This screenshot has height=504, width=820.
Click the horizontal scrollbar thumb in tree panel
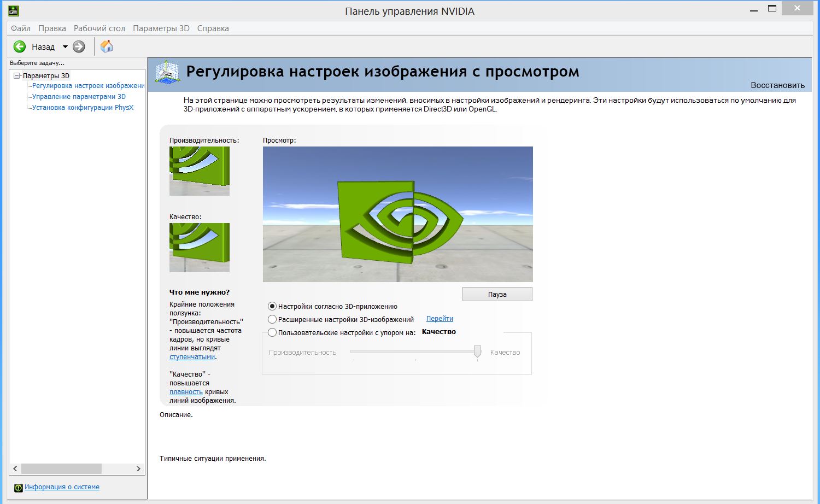point(61,469)
